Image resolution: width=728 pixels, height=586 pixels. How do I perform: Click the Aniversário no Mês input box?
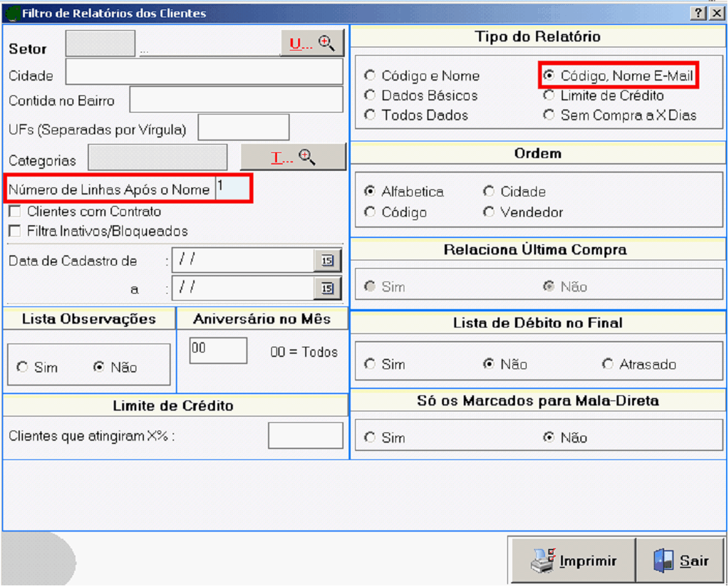218,351
